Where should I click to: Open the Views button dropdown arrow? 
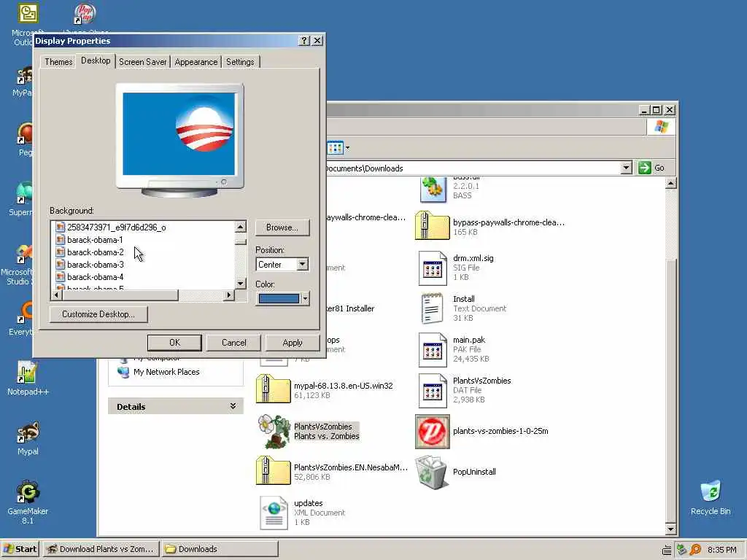pyautogui.click(x=347, y=147)
